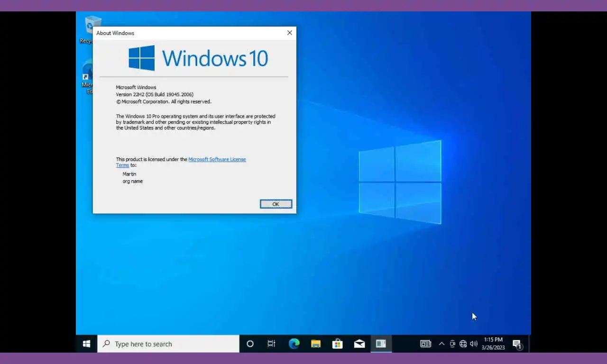This screenshot has height=364, width=607.
Task: Open network settings tray icon
Action: pos(463,344)
